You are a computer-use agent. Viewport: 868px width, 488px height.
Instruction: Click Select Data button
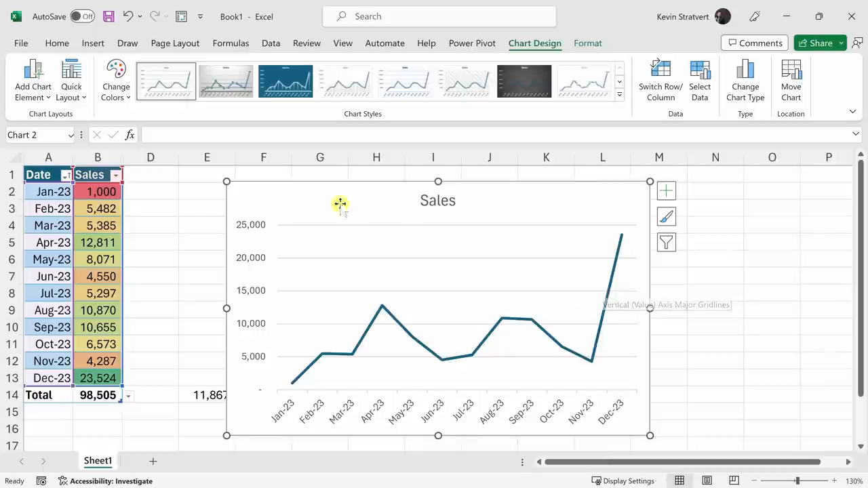click(x=700, y=81)
